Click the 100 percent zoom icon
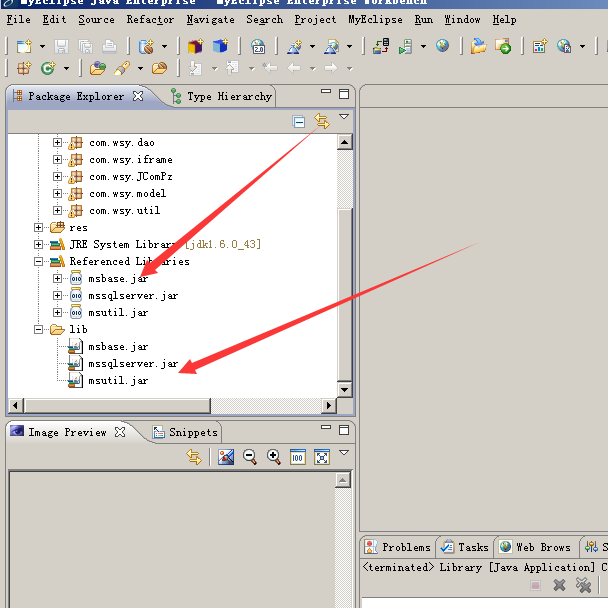The image size is (608, 608). point(298,457)
